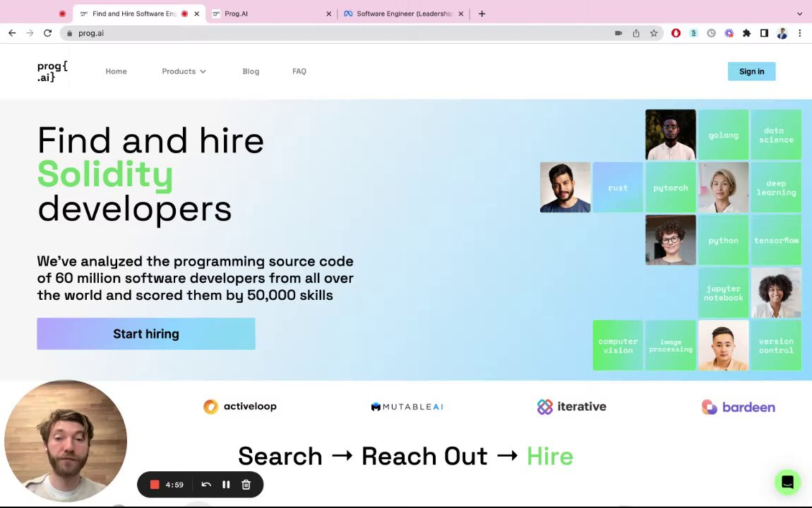The width and height of the screenshot is (812, 508).
Task: Click the tensorflow skill tile
Action: point(776,240)
